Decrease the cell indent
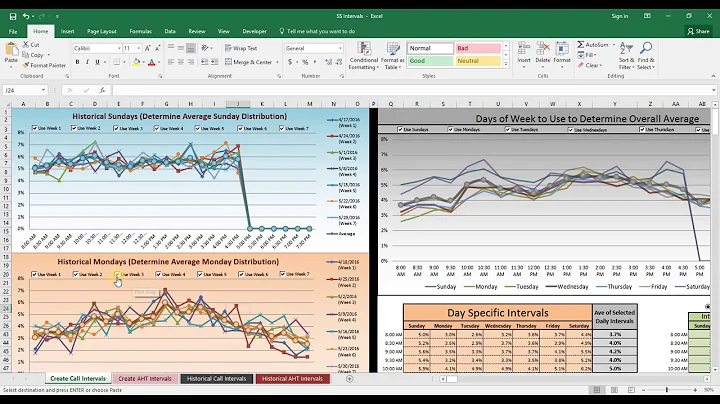720x404 pixels. [x=204, y=62]
